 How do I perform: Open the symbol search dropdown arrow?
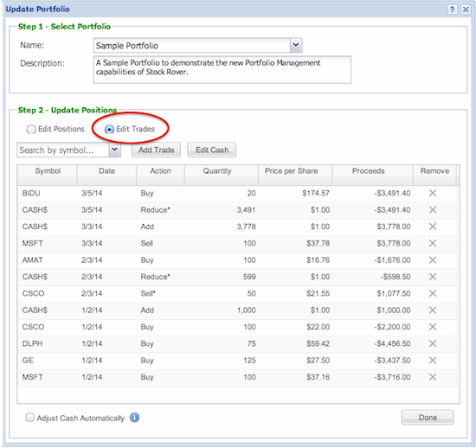click(x=115, y=150)
